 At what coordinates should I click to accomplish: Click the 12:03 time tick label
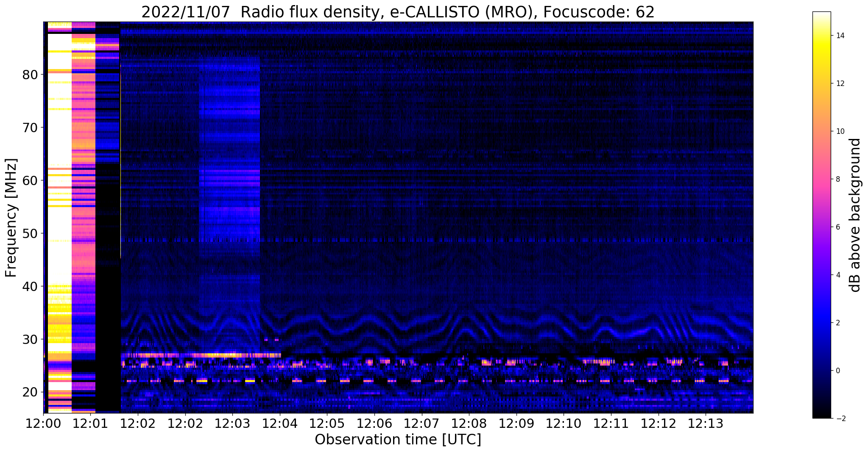tap(232, 424)
